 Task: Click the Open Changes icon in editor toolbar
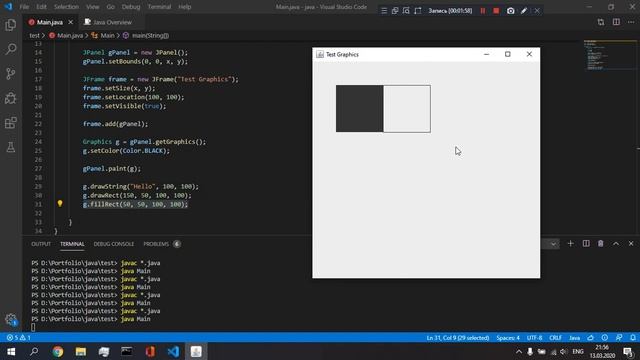(x=601, y=22)
